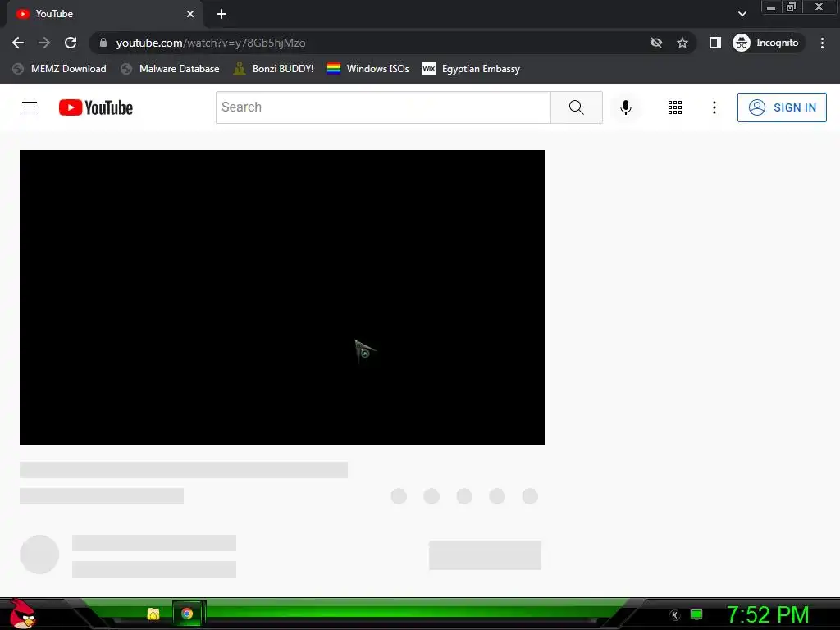
Task: Expand the tab search chevron
Action: (x=742, y=14)
